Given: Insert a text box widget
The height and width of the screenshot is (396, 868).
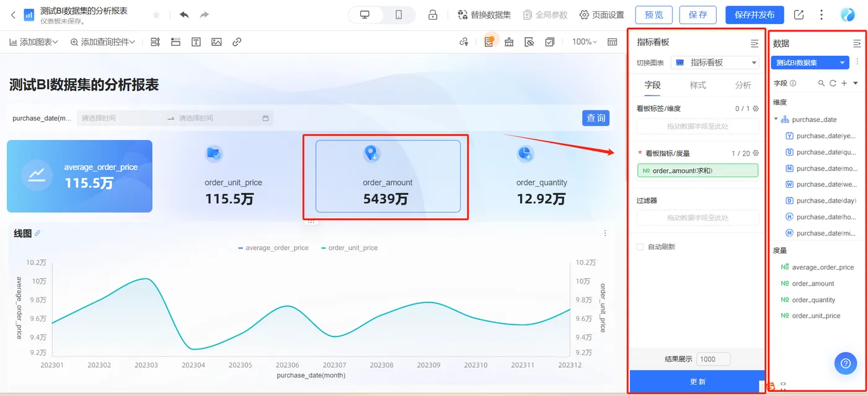Looking at the screenshot, I should [x=196, y=42].
